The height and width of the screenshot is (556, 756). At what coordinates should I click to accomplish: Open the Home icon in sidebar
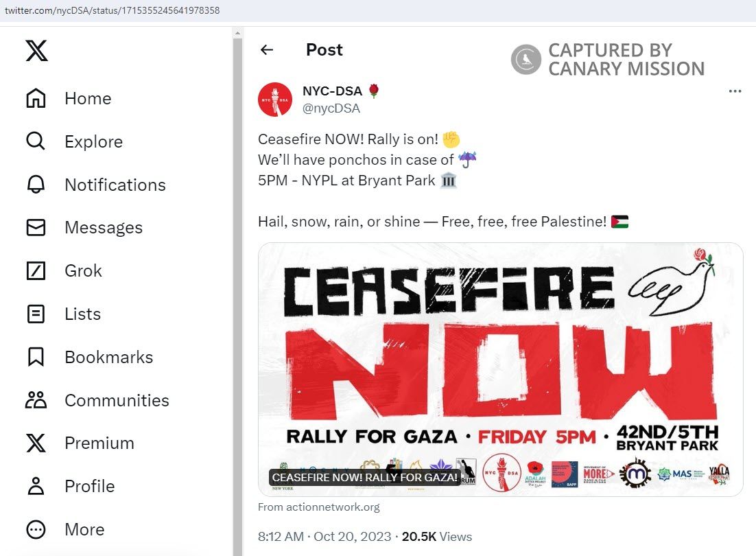(x=36, y=99)
